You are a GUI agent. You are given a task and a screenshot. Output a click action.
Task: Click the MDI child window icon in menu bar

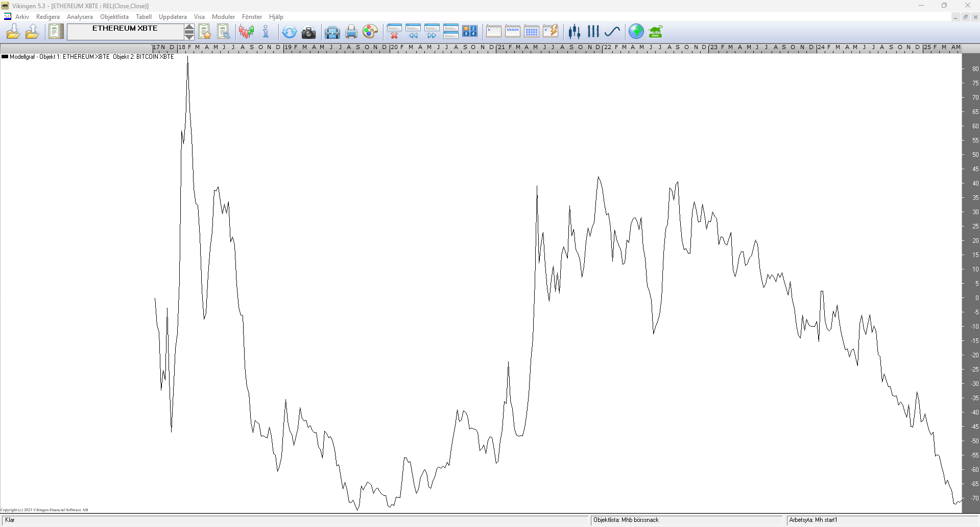[8, 17]
